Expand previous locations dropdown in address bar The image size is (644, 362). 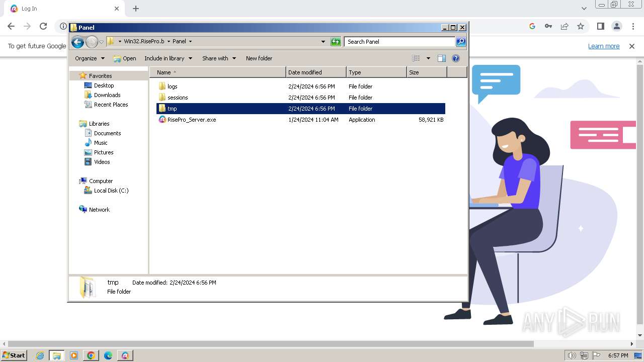point(323,42)
